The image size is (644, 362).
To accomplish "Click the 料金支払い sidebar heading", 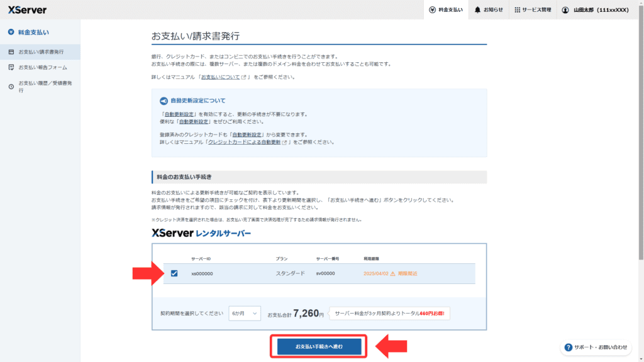I will 33,32.
